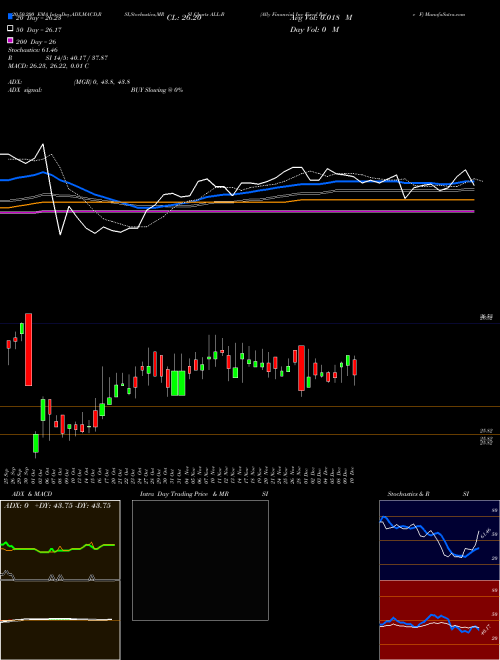
Task: Click the 'Day Vol: 0 M' label
Action: [x=314, y=29]
